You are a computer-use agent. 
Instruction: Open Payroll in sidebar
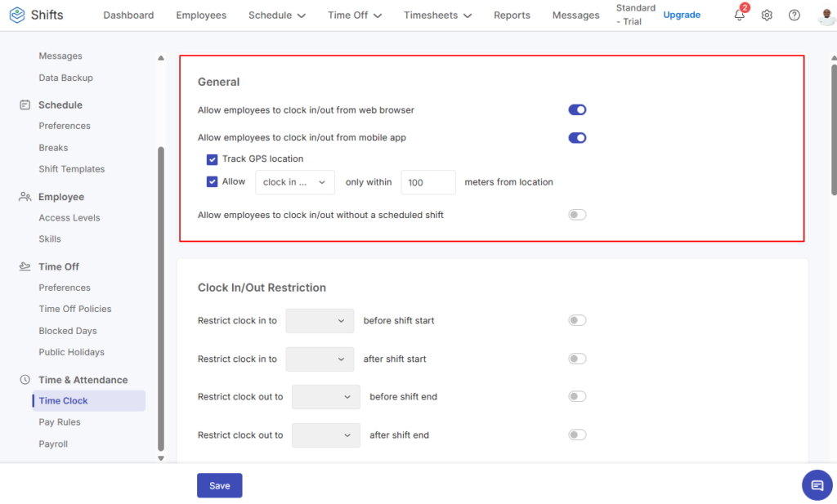click(53, 444)
